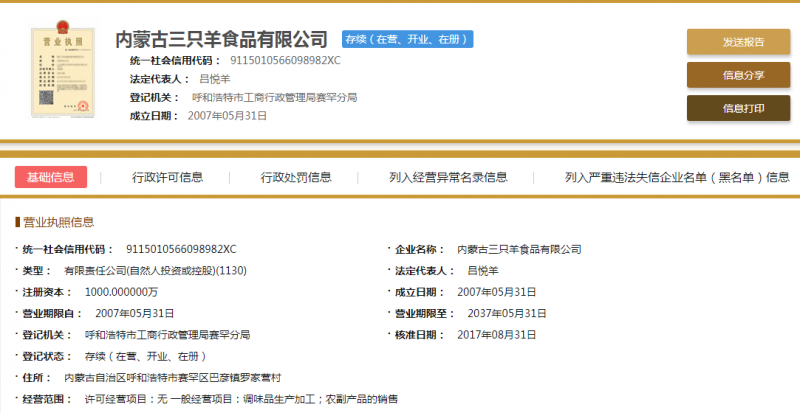The width and height of the screenshot is (800, 413).
Task: Click the 核准日期 value 2017年08月31日
Action: [x=496, y=335]
